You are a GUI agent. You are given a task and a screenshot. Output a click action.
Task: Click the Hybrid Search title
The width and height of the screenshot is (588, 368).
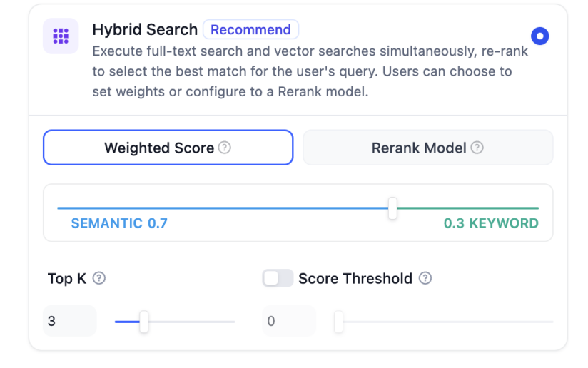(145, 30)
